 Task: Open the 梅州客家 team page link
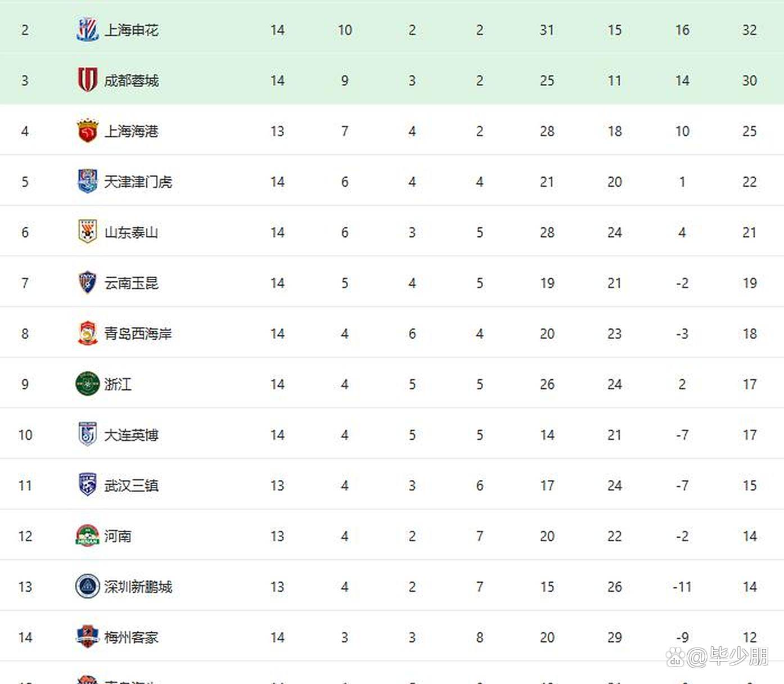point(131,637)
